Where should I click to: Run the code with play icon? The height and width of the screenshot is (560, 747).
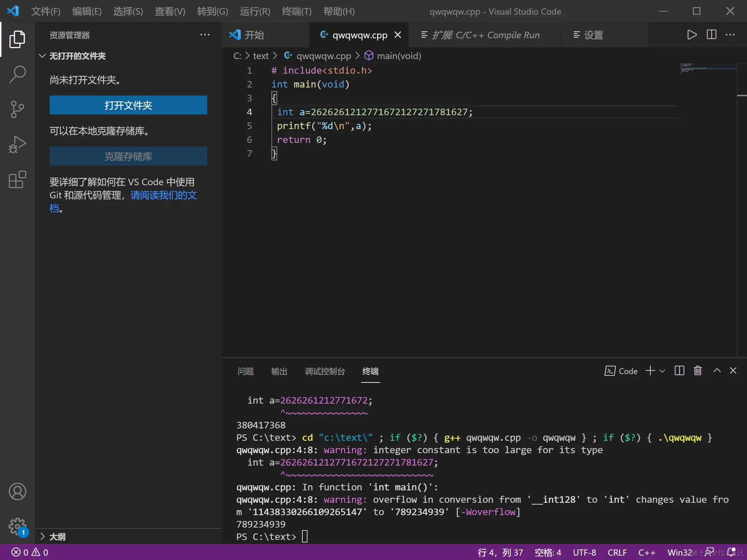692,35
